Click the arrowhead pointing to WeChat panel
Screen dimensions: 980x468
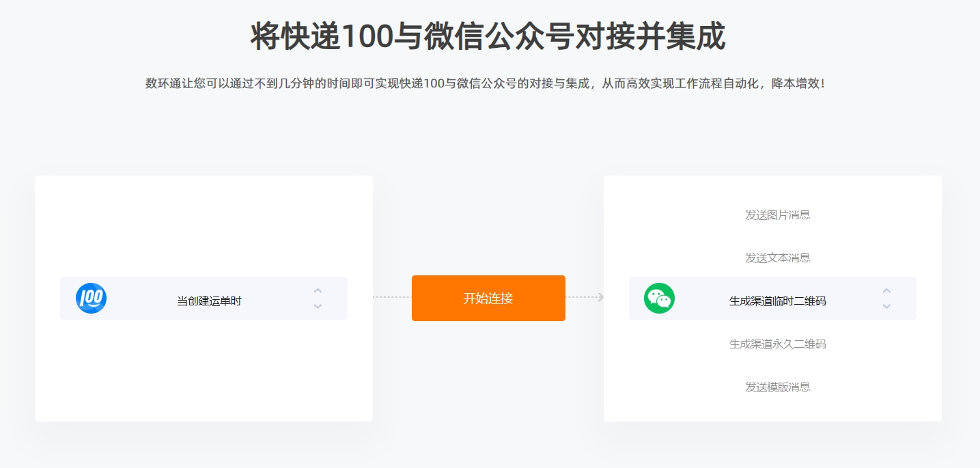click(600, 297)
